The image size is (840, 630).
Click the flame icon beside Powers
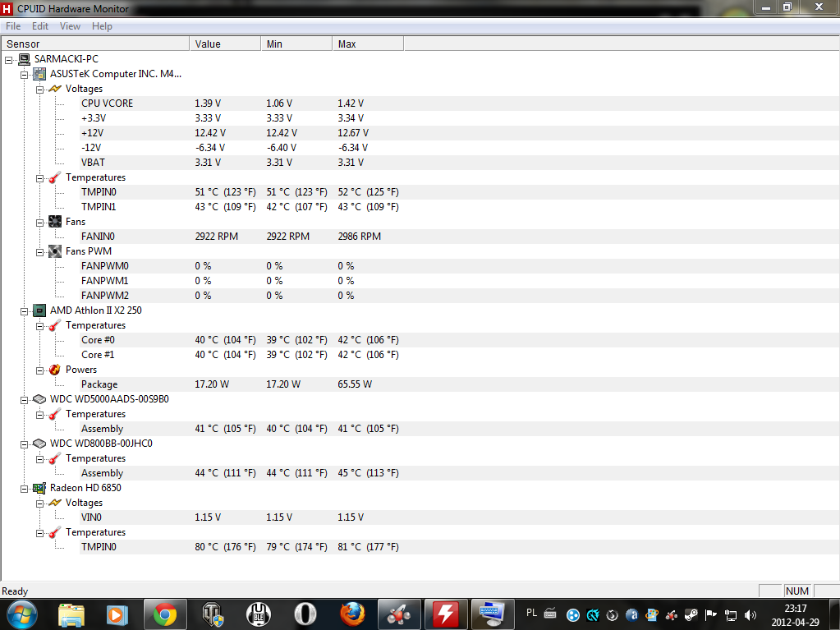point(55,370)
